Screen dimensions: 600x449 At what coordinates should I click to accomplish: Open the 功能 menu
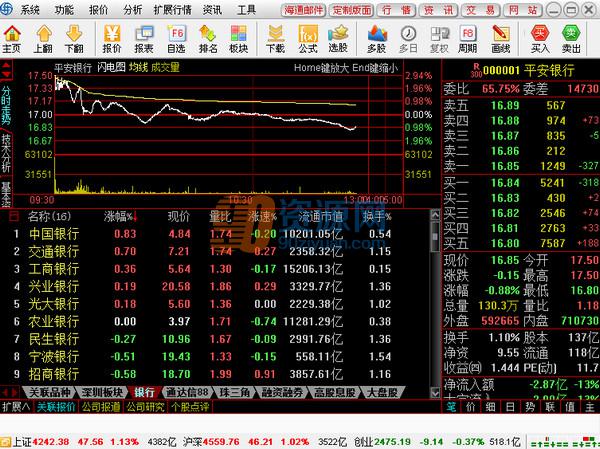pyautogui.click(x=64, y=10)
